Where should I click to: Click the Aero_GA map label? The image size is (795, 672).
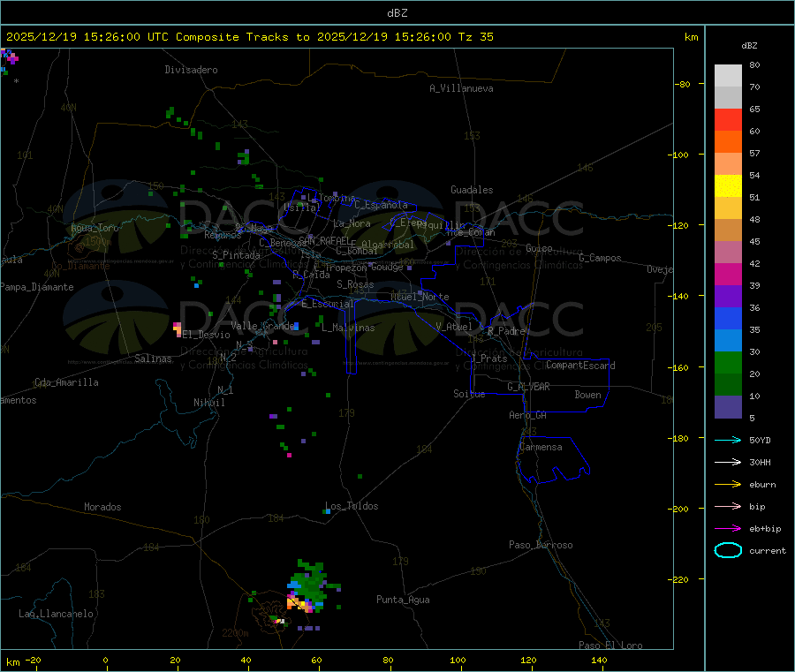click(x=528, y=415)
